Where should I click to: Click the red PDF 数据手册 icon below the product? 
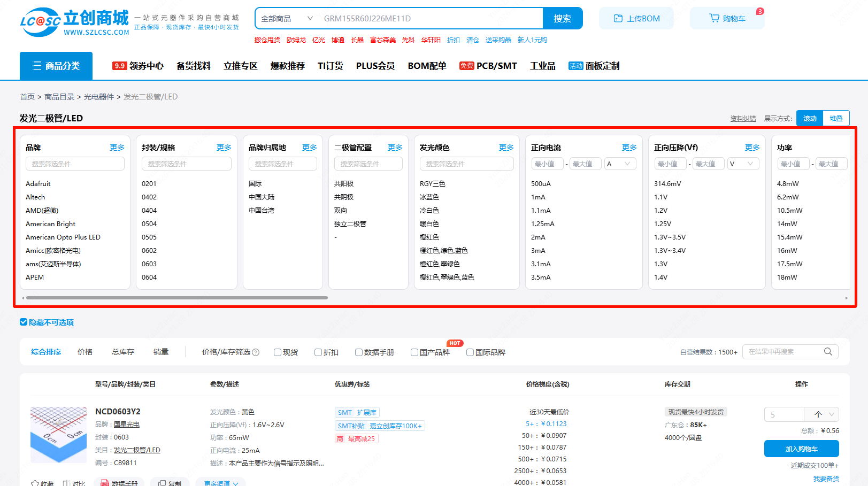tap(105, 482)
